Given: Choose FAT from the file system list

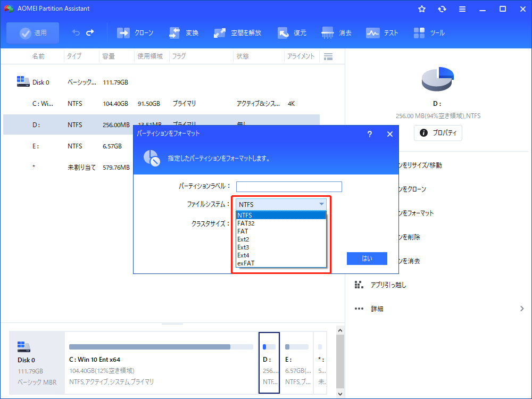Looking at the screenshot, I should pyautogui.click(x=281, y=231).
